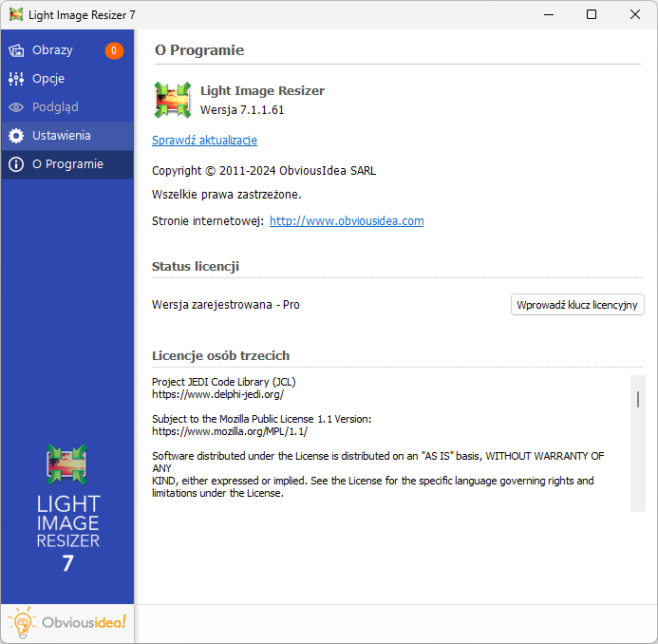This screenshot has width=658, height=644.
Task: Click the O Programie info icon
Action: click(16, 164)
